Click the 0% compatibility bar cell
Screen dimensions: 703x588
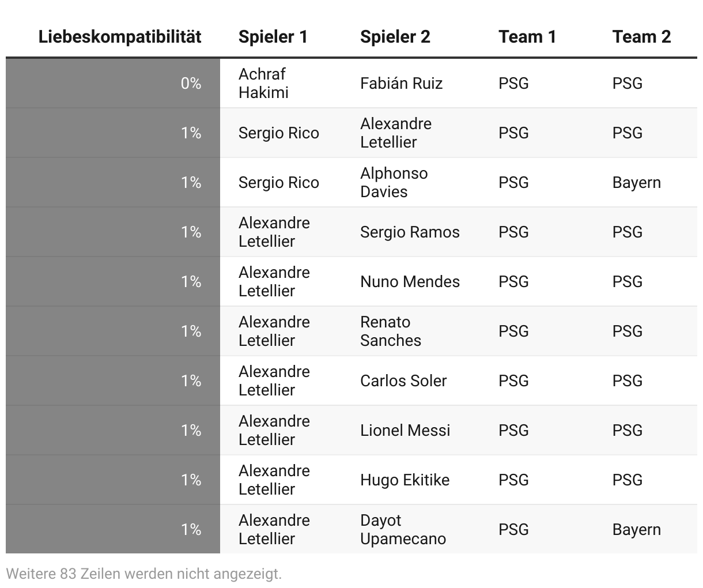(113, 84)
